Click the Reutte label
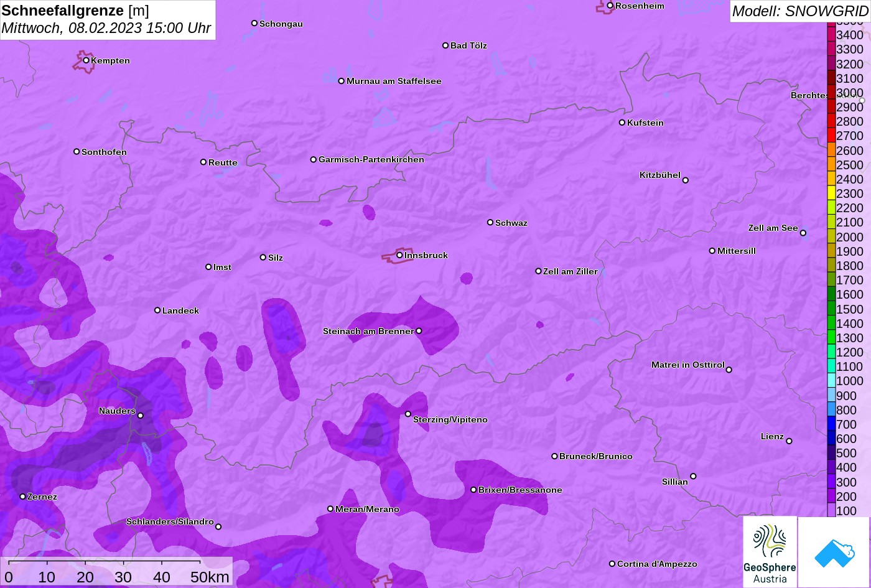Image resolution: width=871 pixels, height=588 pixels. (223, 162)
